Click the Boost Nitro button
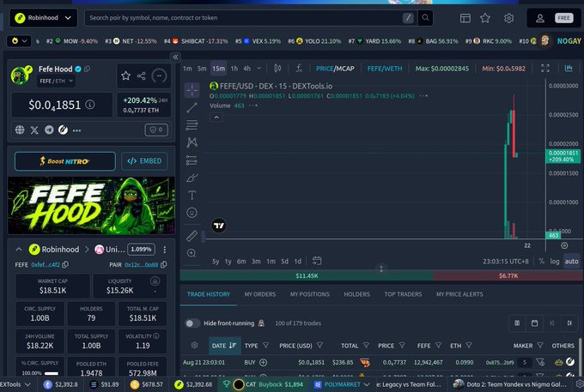584x392 pixels. (64, 161)
